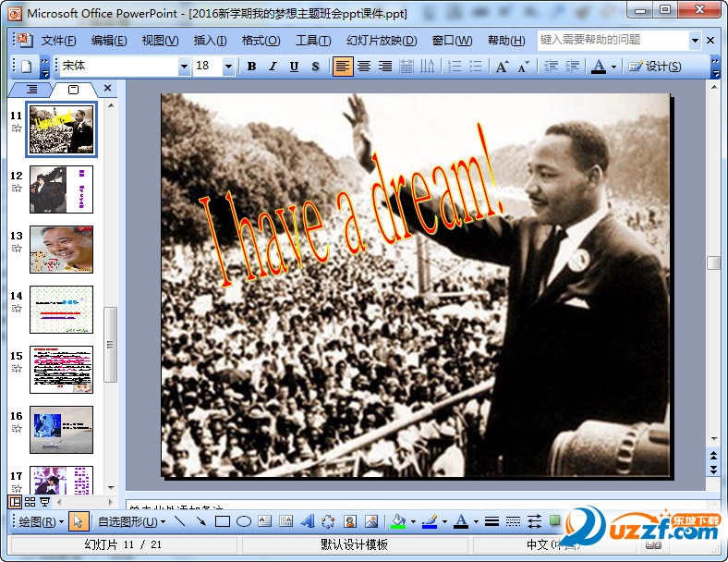Expand the help question dropdown arrow
Screen dimensions: 728x562
point(695,41)
